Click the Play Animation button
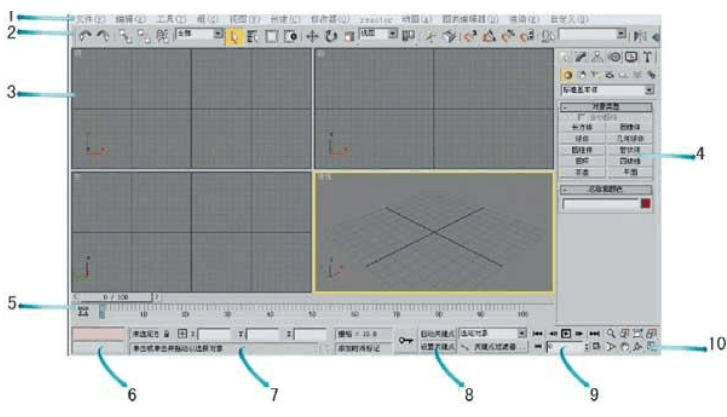 coord(566,334)
